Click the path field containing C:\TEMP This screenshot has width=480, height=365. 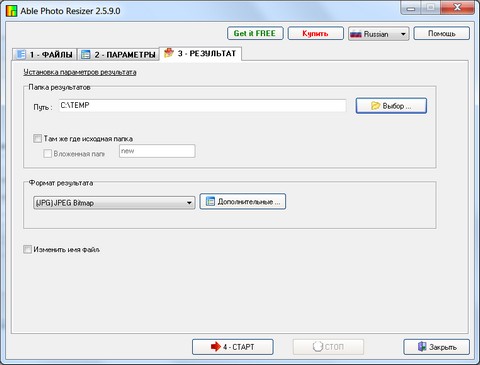[202, 105]
